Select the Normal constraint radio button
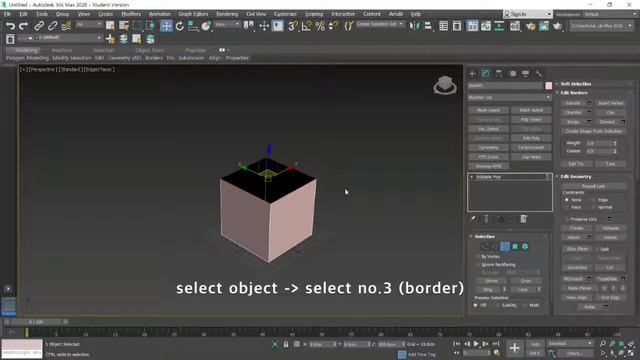The width and height of the screenshot is (640, 360). click(593, 207)
